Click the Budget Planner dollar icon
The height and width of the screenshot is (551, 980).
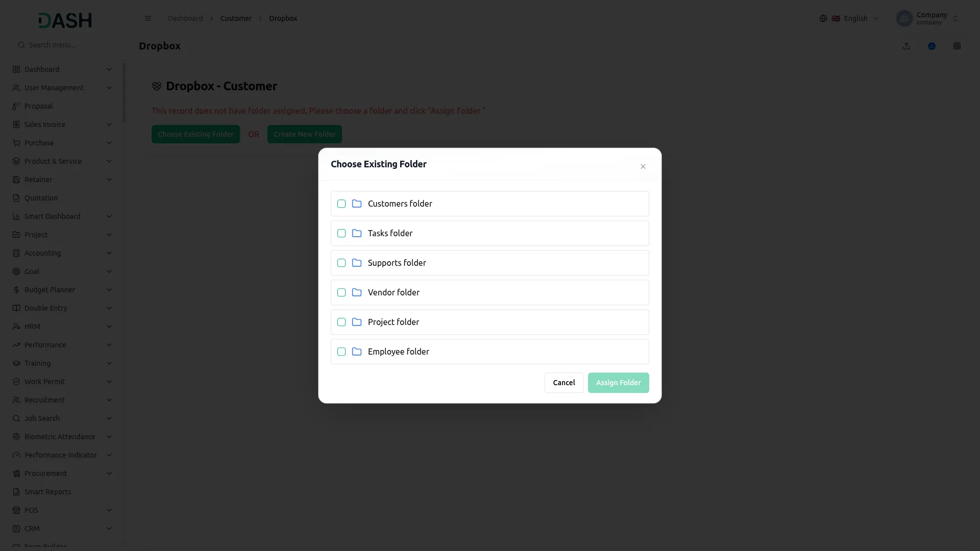[16, 290]
